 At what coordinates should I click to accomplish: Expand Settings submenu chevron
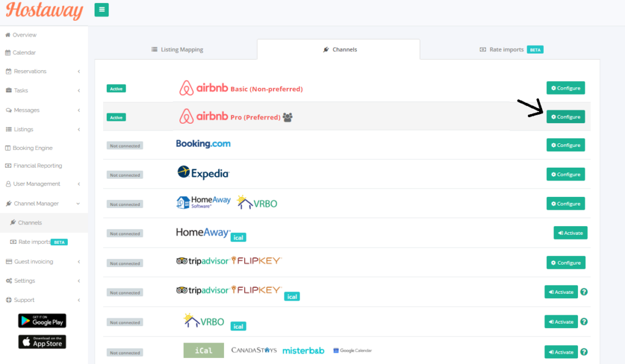[x=79, y=280]
